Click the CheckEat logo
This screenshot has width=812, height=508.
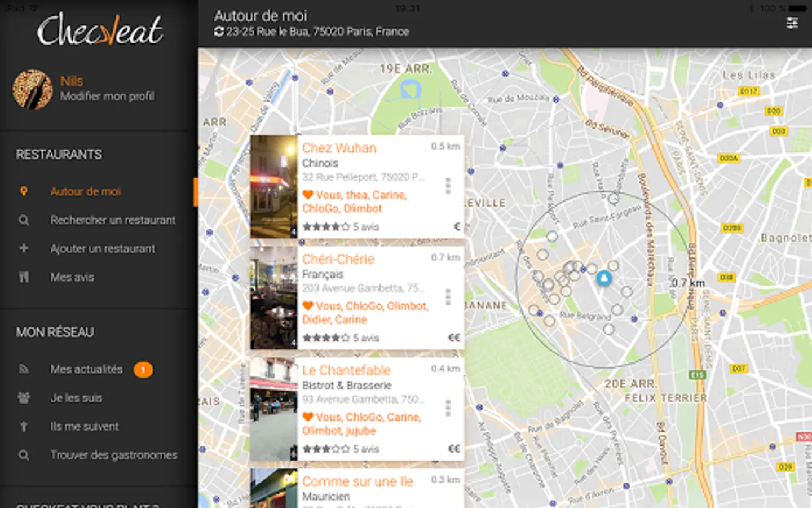(100, 29)
